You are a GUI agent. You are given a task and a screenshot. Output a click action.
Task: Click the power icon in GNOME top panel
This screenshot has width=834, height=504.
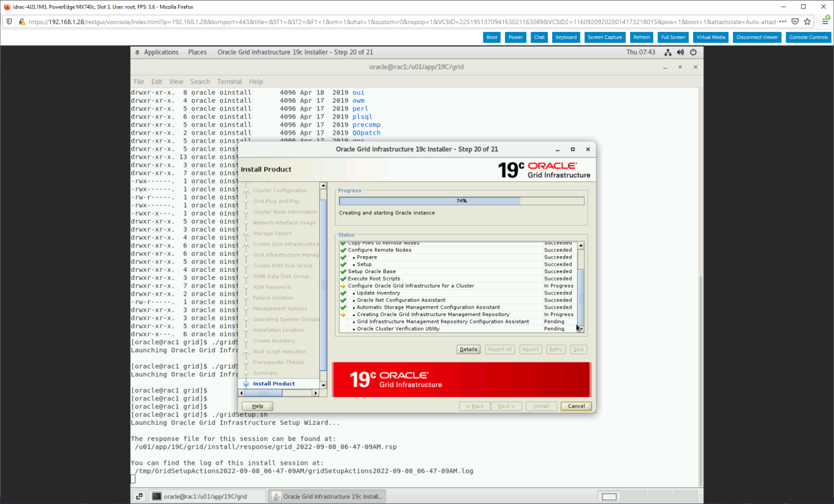[693, 52]
